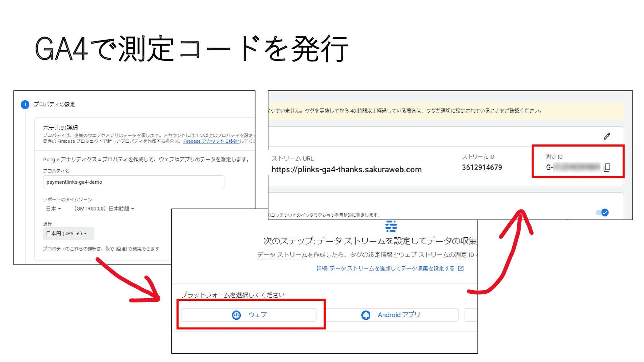The image size is (644, 362).
Task: Click the プラットフォームを選択してください label
Action: (233, 295)
